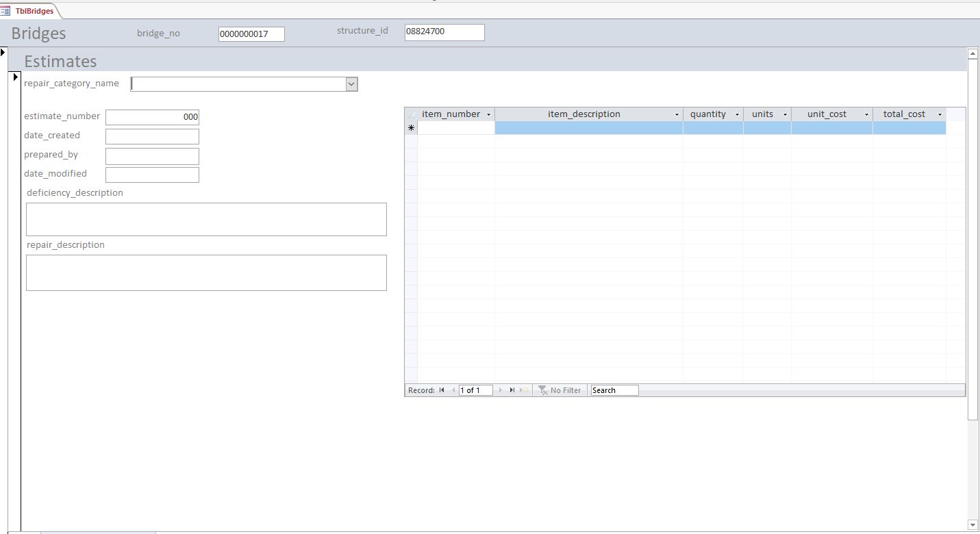Viewport: 980px width, 534px height.
Task: Click the estimate_number field
Action: pos(152,117)
